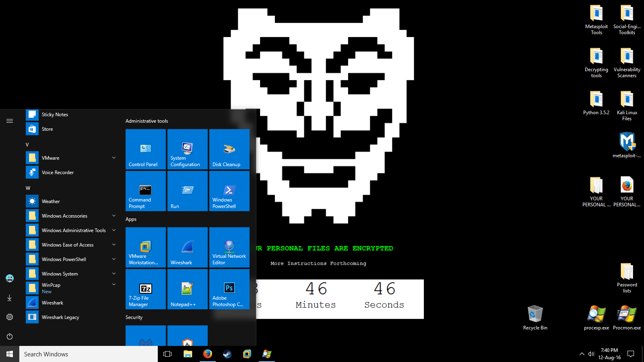Open Downloads from the Start menu sidebar
The width and height of the screenshot is (644, 362).
tap(10, 298)
